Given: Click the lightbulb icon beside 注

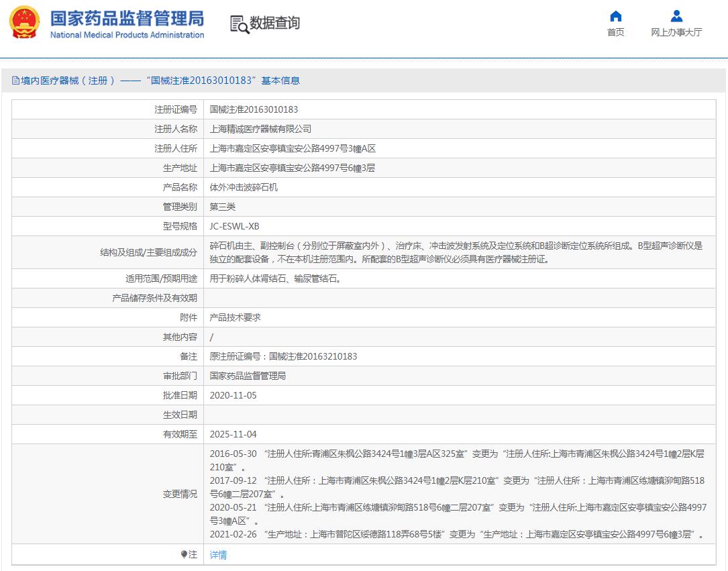Looking at the screenshot, I should 183,554.
